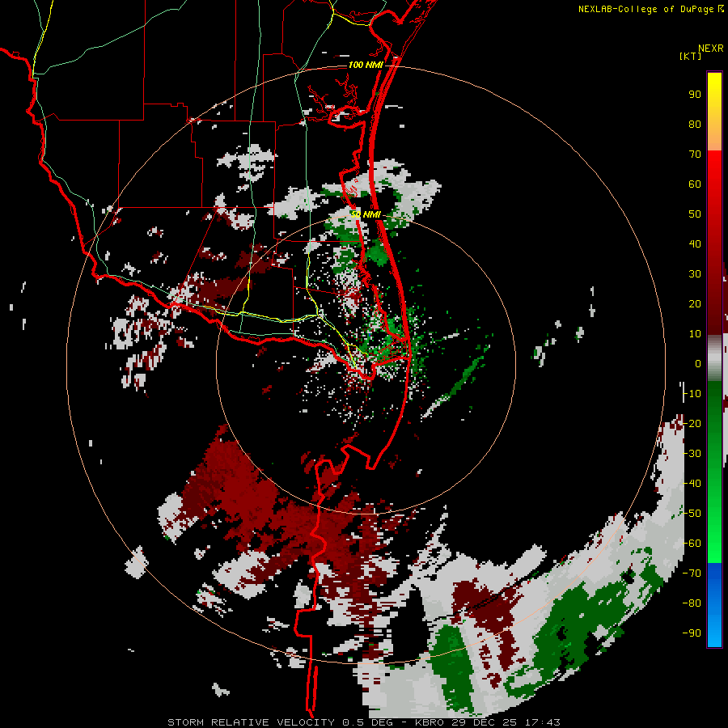Click the gray zero-velocity segment of the color bar

[x=714, y=358]
